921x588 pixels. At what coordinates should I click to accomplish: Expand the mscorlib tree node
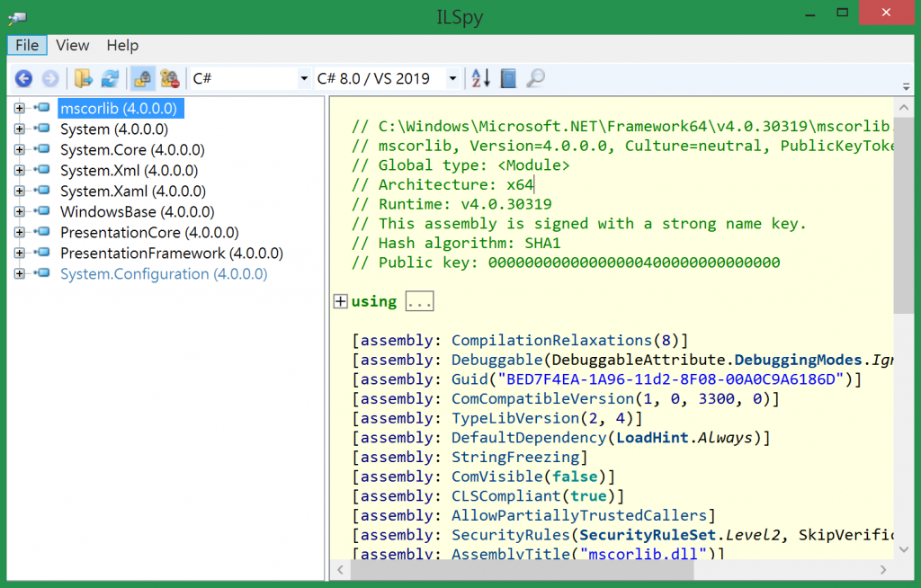[x=20, y=108]
